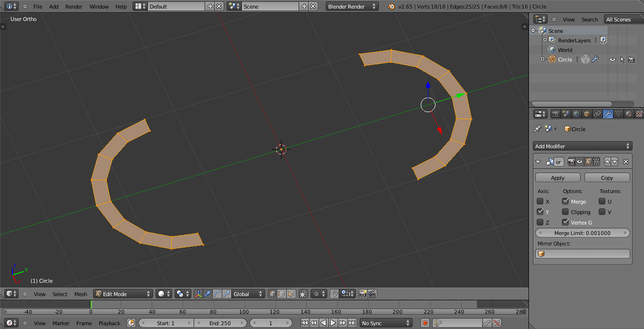Open the All Scenes outliner filter
Viewport: 644px width, 329px height.
tap(623, 19)
